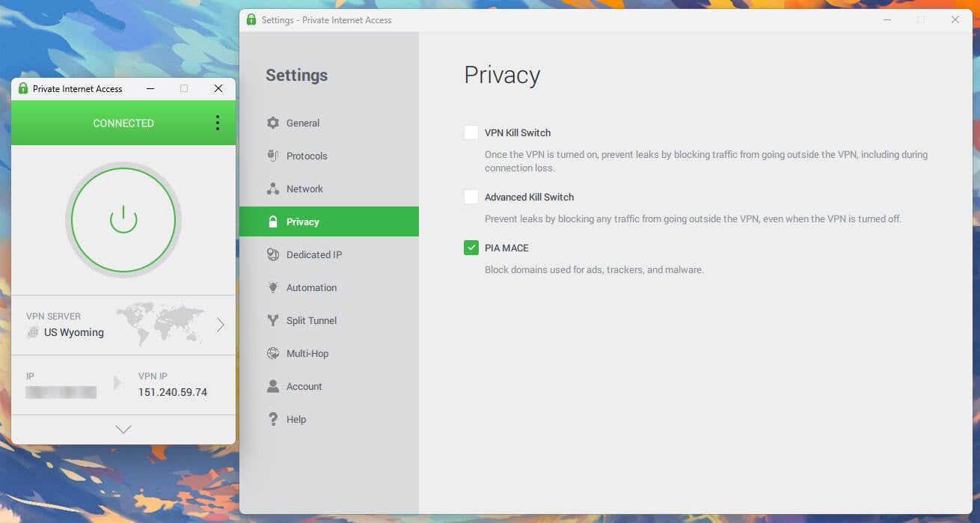Click the Privacy page heading
Screen dimensions: 980x523
pyautogui.click(x=502, y=75)
